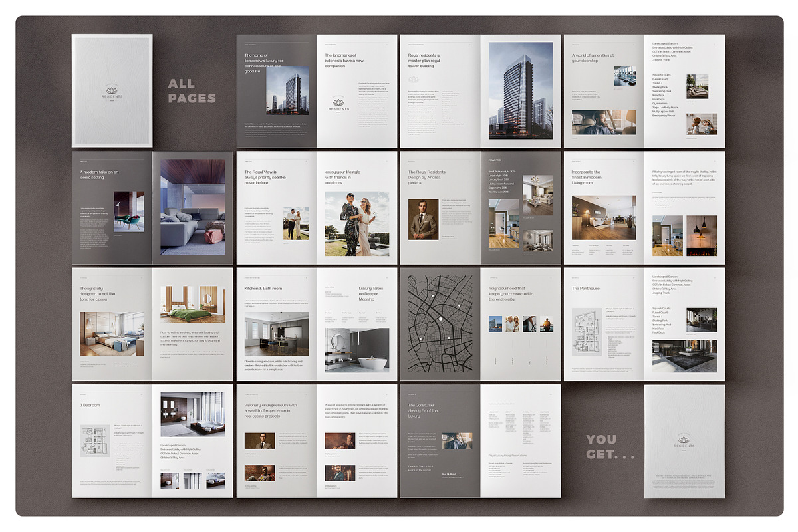Open the small couple photo on Royal View page
798x532 pixels.
point(296,223)
